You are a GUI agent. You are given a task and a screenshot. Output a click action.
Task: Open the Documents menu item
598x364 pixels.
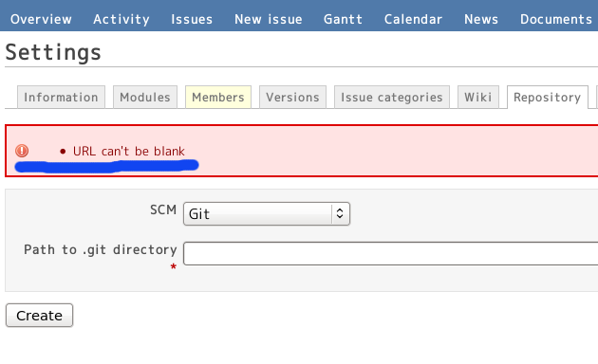tap(556, 19)
